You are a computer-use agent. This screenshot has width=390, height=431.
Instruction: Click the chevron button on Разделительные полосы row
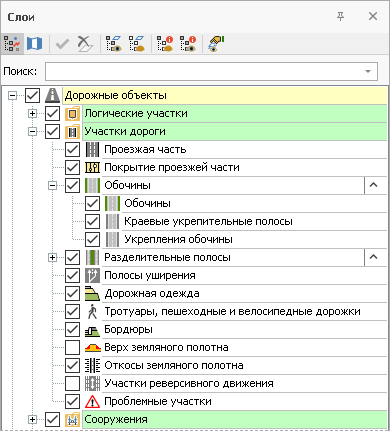[375, 257]
